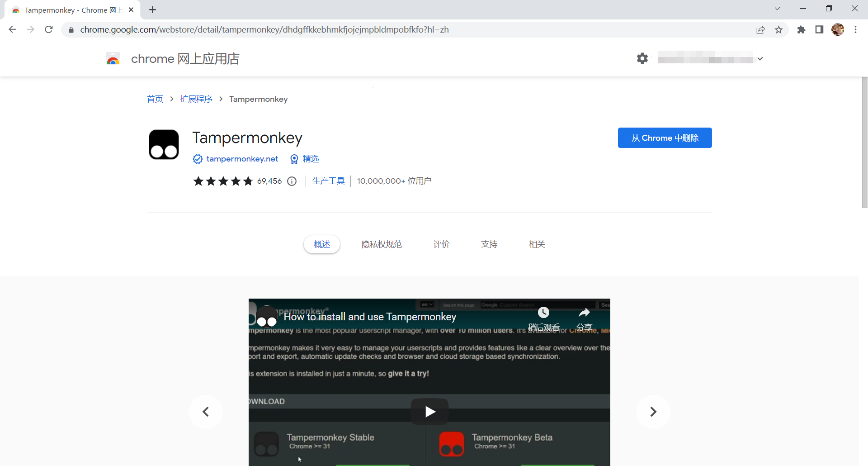Image resolution: width=868 pixels, height=466 pixels.
Task: Click the 扩展程序 breadcrumb link
Action: (x=196, y=99)
